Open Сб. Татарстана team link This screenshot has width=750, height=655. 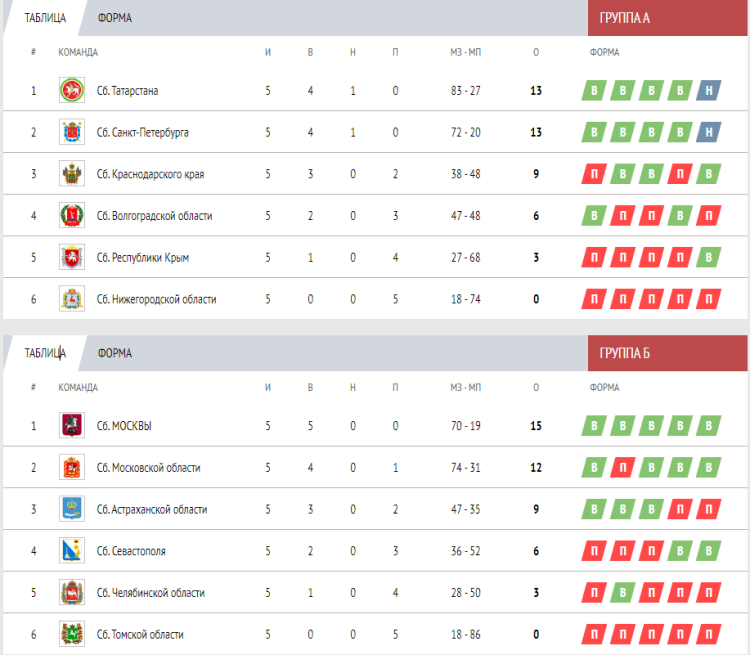[x=127, y=91]
